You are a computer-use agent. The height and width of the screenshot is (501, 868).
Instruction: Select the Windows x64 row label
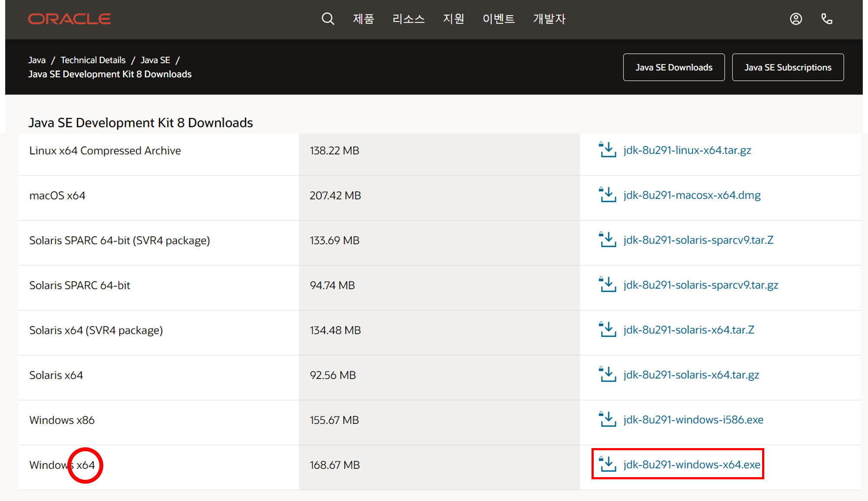62,465
